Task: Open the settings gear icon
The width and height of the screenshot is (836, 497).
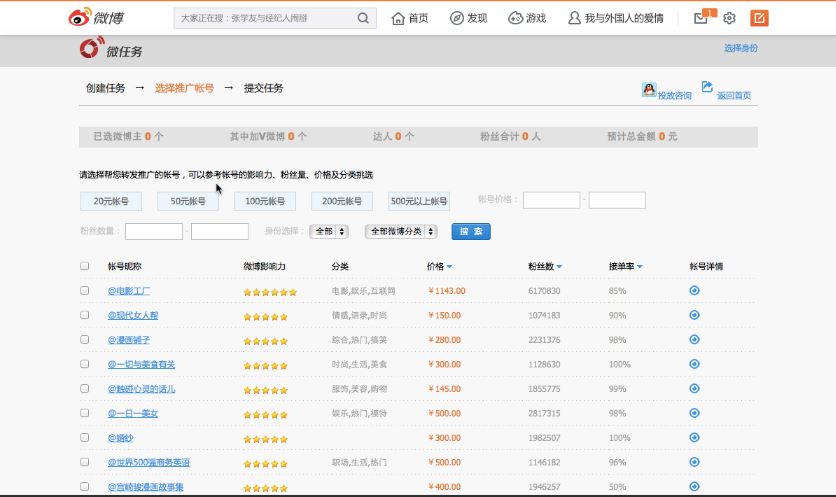Action: point(729,18)
